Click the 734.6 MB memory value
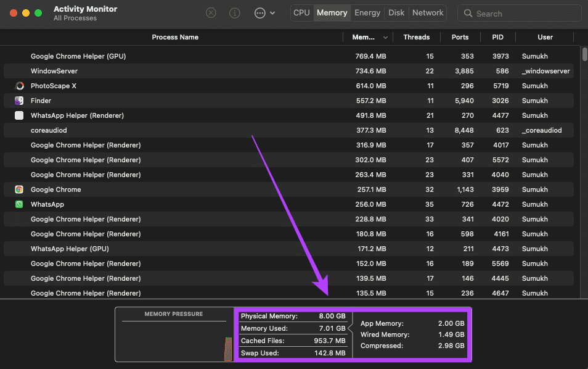 370,71
